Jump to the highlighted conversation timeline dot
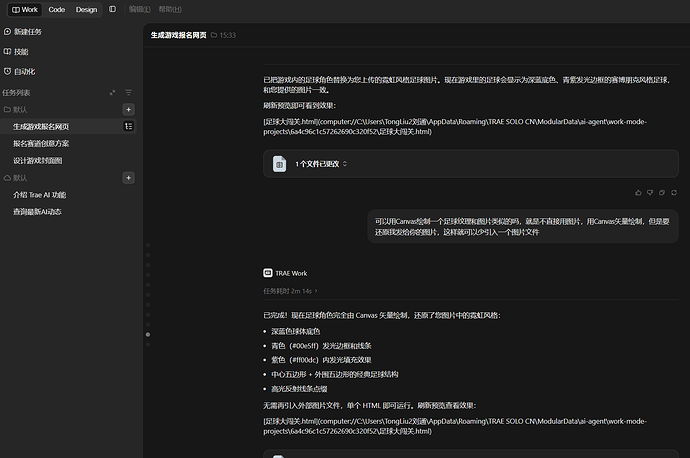This screenshot has width=690, height=458. (x=148, y=334)
